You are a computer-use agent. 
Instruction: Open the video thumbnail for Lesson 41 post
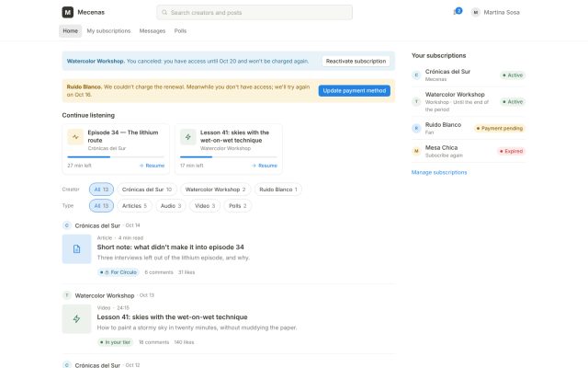click(76, 319)
